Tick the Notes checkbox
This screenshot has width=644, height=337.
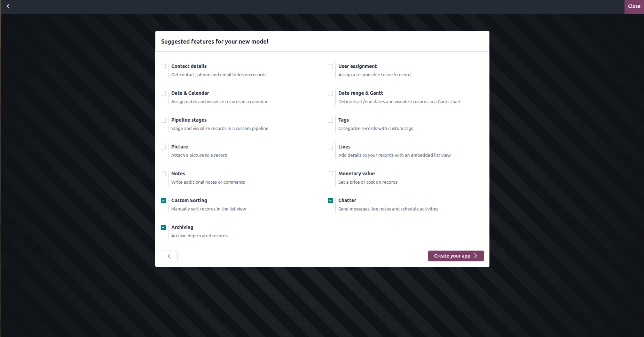163,174
